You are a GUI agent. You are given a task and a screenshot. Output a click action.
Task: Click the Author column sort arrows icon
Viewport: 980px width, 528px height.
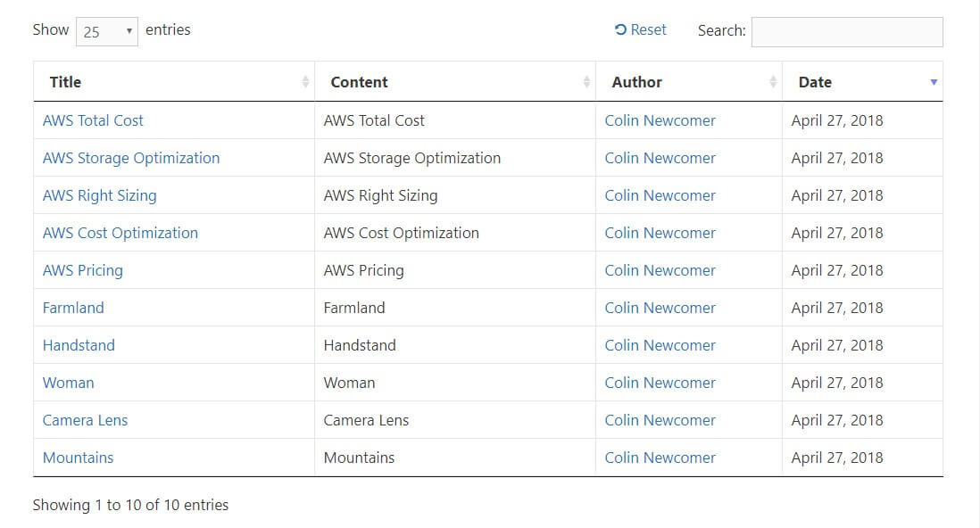(773, 82)
